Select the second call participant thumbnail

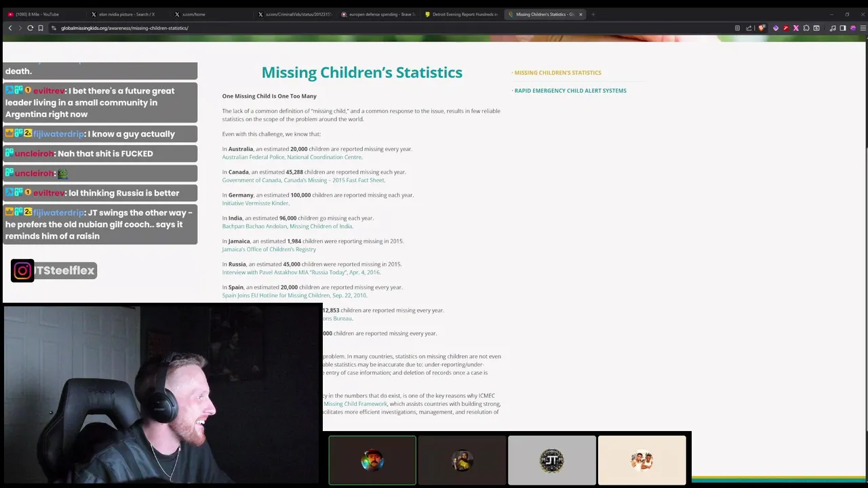coord(462,461)
